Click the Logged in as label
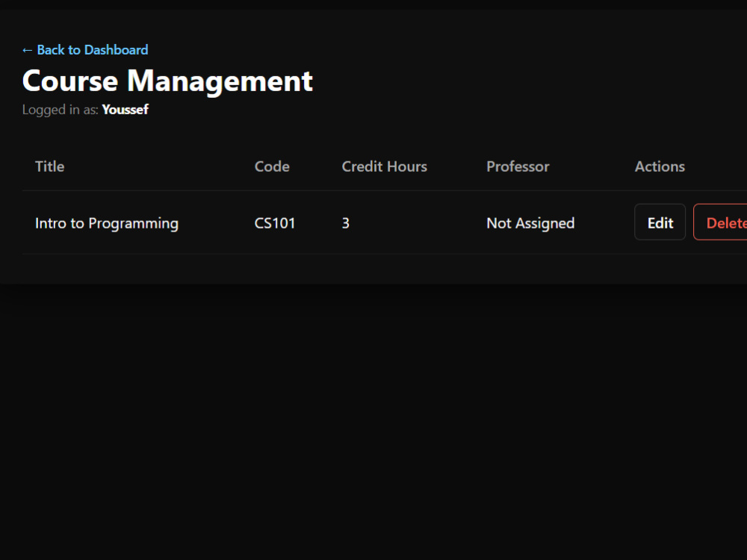Image resolution: width=747 pixels, height=560 pixels. tap(60, 110)
